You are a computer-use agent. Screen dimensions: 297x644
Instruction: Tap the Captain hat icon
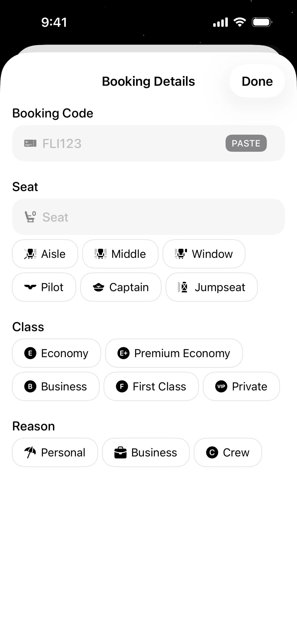click(x=99, y=287)
